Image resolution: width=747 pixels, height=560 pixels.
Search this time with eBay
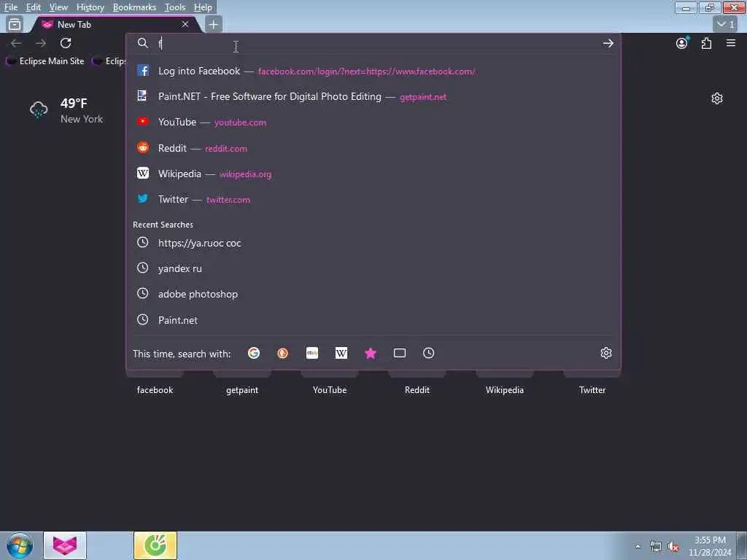pyautogui.click(x=312, y=354)
